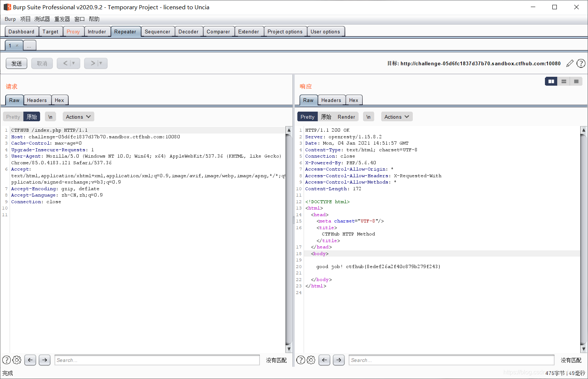Switch to the Decoder tab
Screen dimensions: 588x379
tap(189, 32)
